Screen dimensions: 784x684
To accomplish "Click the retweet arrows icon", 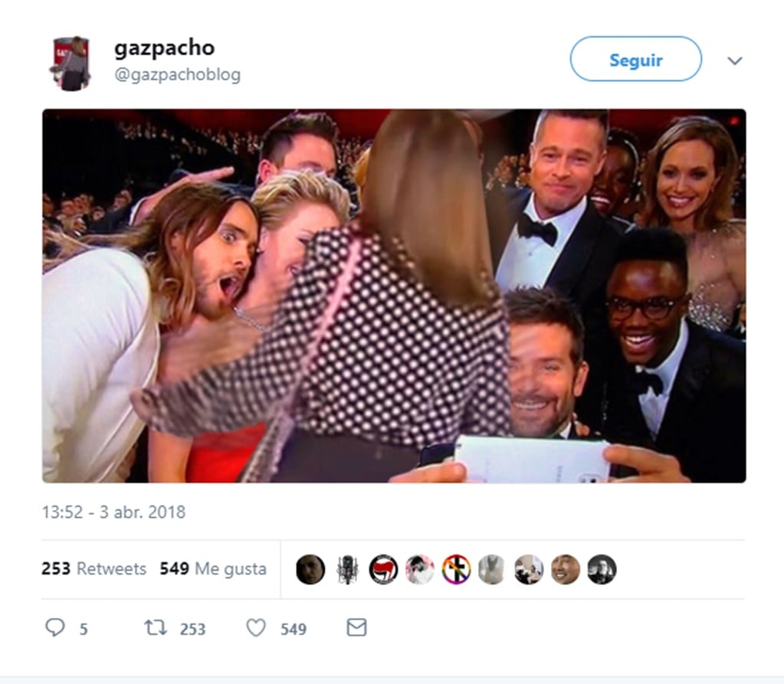I will (x=157, y=628).
